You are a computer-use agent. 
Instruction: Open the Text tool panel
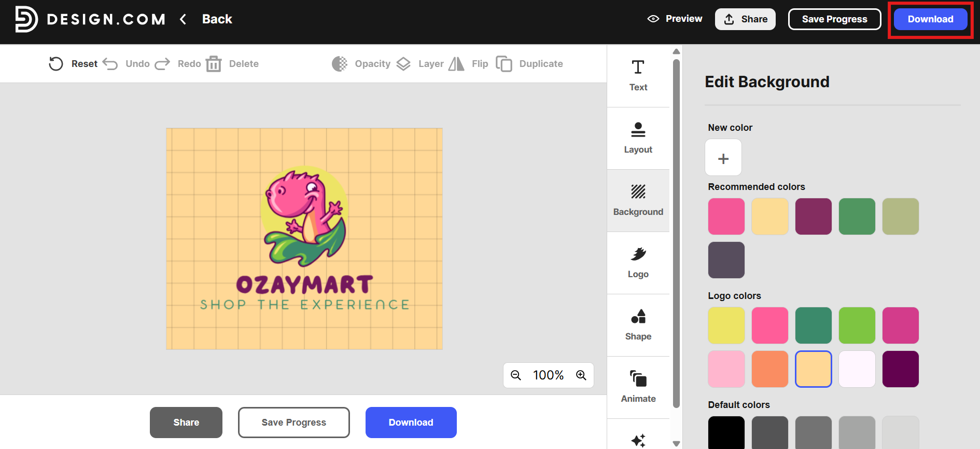point(638,76)
